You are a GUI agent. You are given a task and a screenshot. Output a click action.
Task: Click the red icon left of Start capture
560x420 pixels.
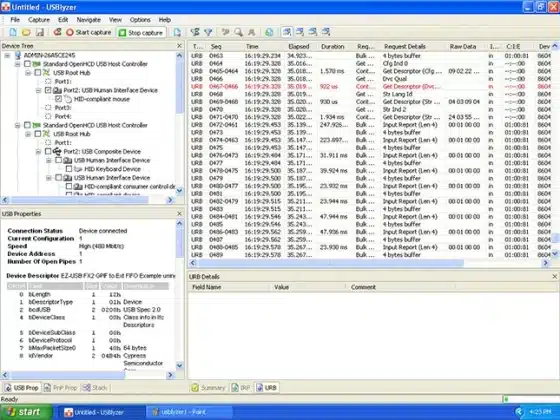point(57,32)
